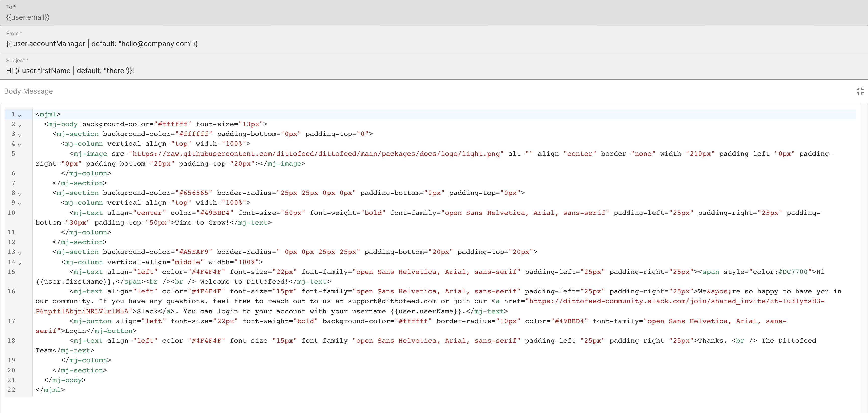Collapse the fold arrow on line 13
Screen dimensions: 868x413
tap(20, 253)
